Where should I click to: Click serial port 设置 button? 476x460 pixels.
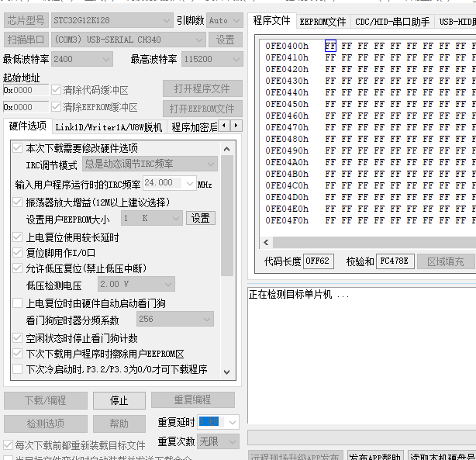(226, 40)
